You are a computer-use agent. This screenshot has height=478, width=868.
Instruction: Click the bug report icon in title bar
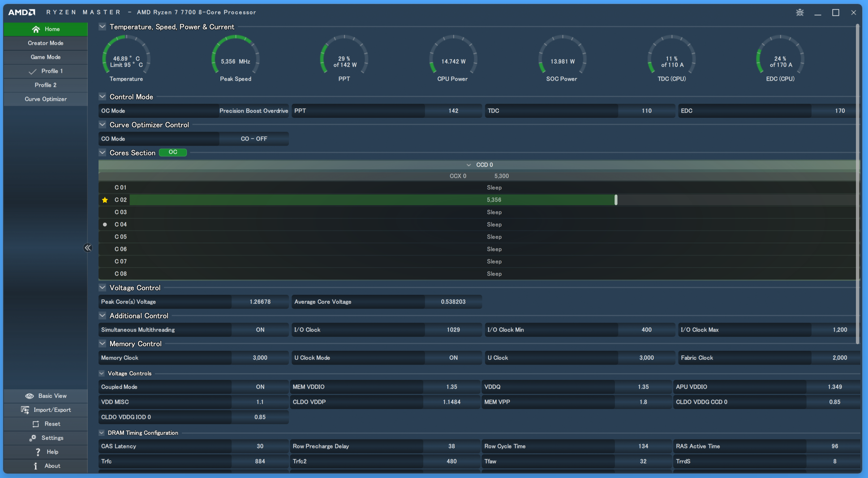(x=800, y=13)
